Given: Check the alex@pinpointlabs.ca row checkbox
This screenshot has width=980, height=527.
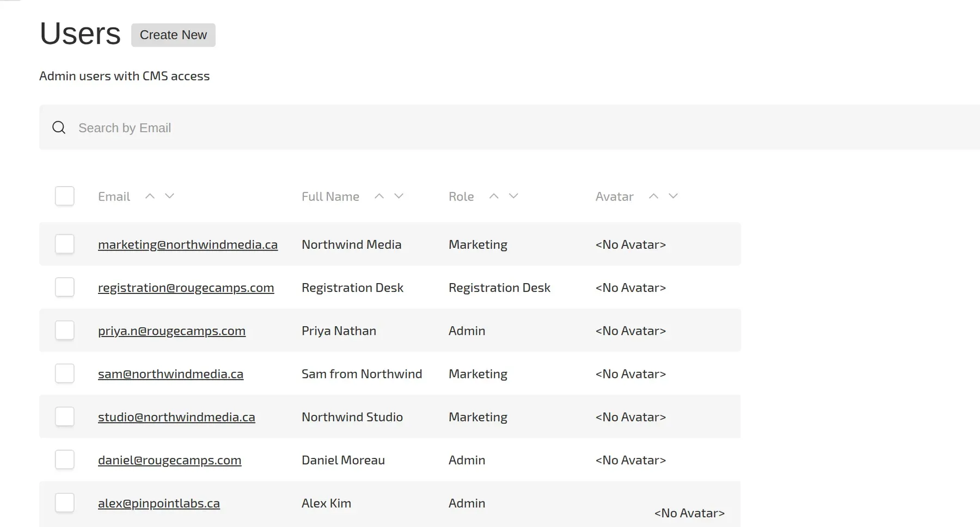Looking at the screenshot, I should [65, 503].
